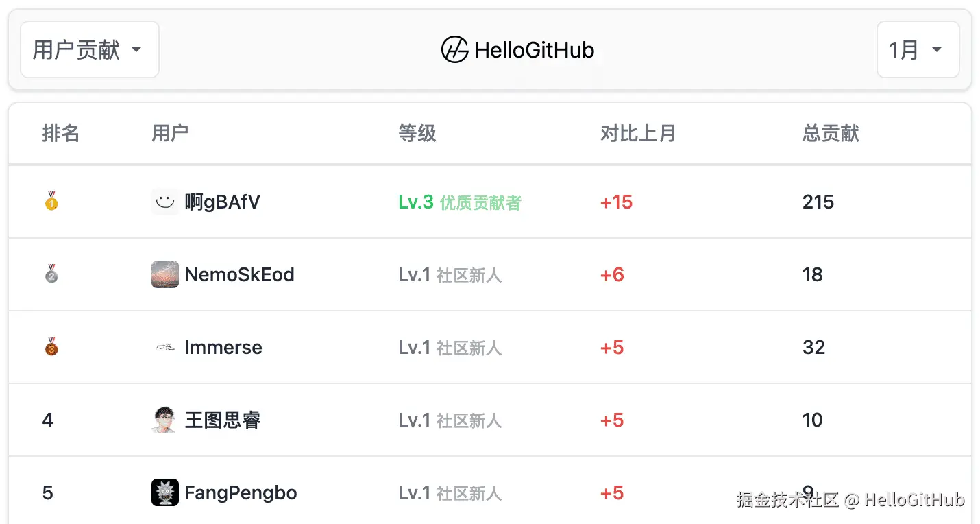This screenshot has width=980, height=524.
Task: Open user profile link 啊gBAfV
Action: click(x=223, y=202)
